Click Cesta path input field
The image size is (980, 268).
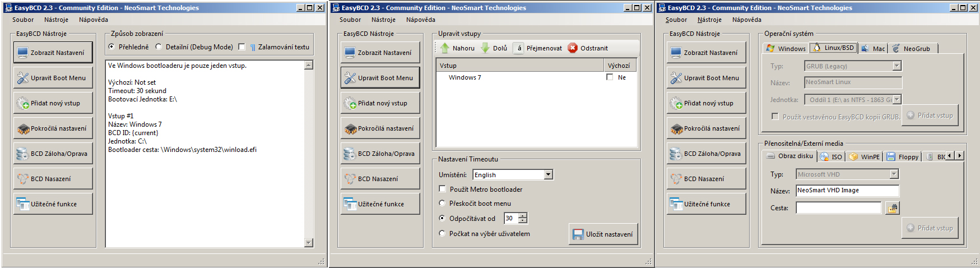839,208
